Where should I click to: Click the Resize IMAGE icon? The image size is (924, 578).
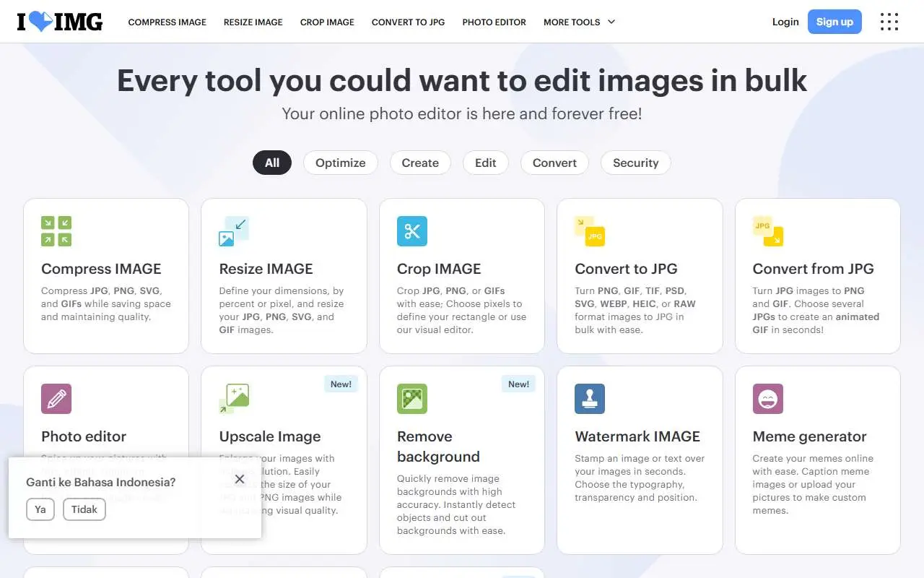pos(234,231)
